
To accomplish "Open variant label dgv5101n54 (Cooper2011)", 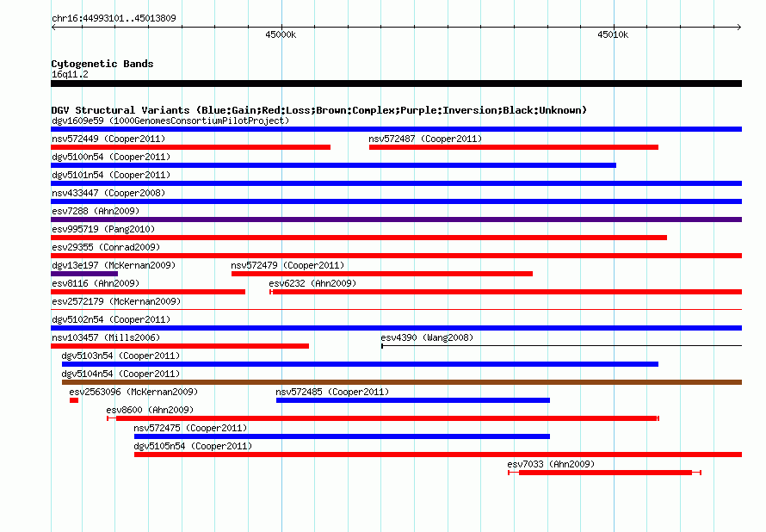I will (111, 175).
